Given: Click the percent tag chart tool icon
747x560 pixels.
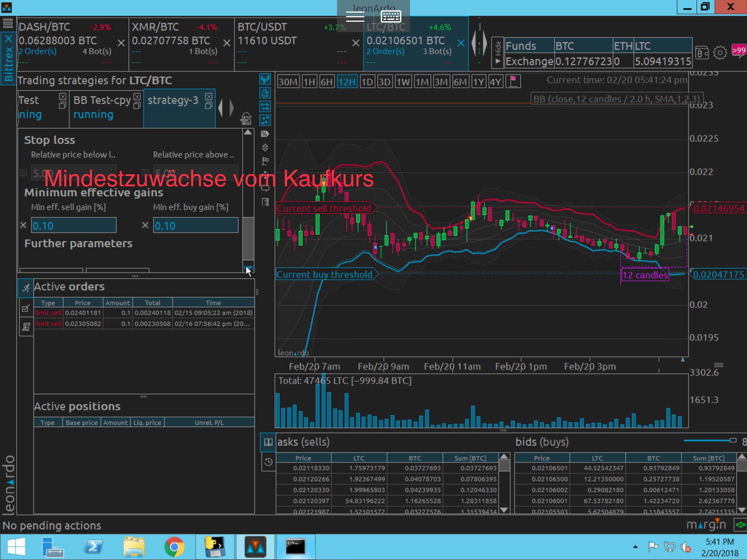Looking at the screenshot, I should point(265,134).
